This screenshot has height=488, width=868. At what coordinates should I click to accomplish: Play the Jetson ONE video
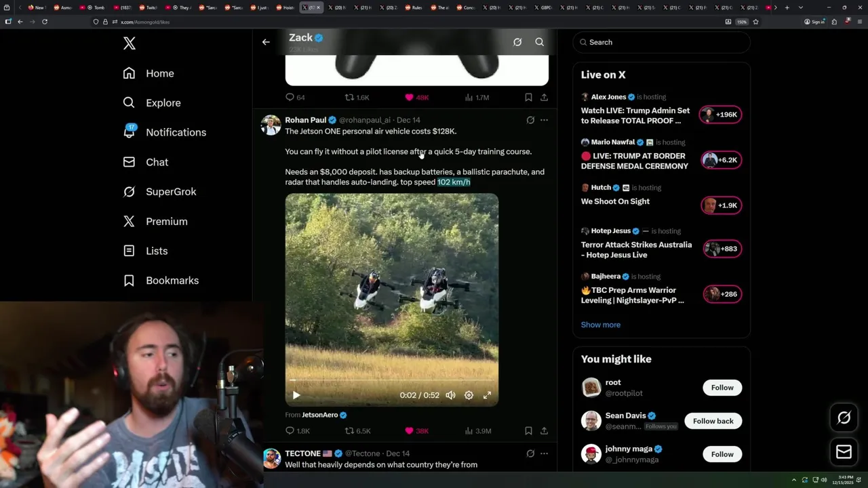[296, 395]
